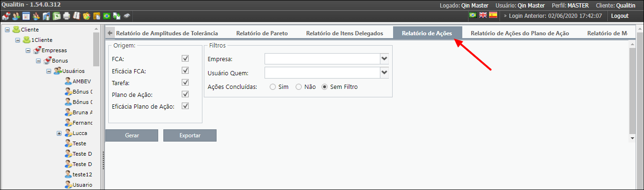This screenshot has width=644, height=190.
Task: Click the printer icon in the toolbar
Action: point(66,16)
